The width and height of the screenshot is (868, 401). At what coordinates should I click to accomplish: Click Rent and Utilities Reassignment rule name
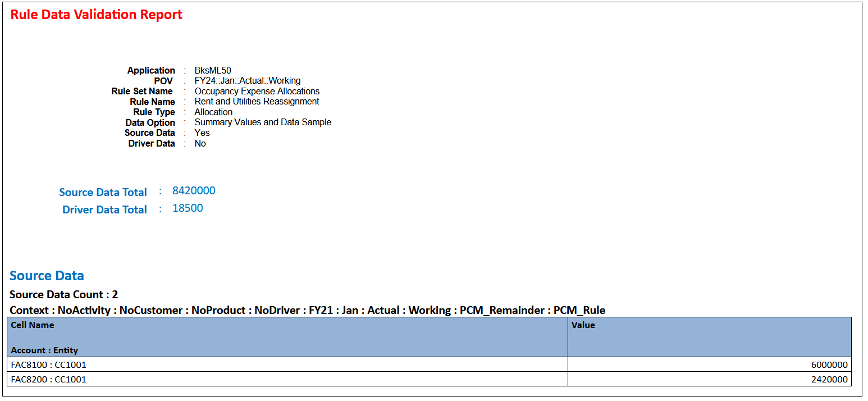257,102
